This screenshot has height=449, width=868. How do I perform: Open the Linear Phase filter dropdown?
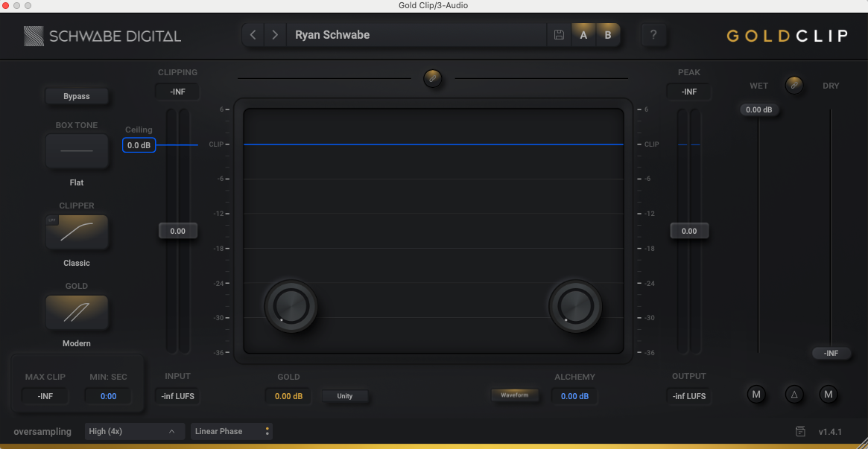(x=231, y=431)
